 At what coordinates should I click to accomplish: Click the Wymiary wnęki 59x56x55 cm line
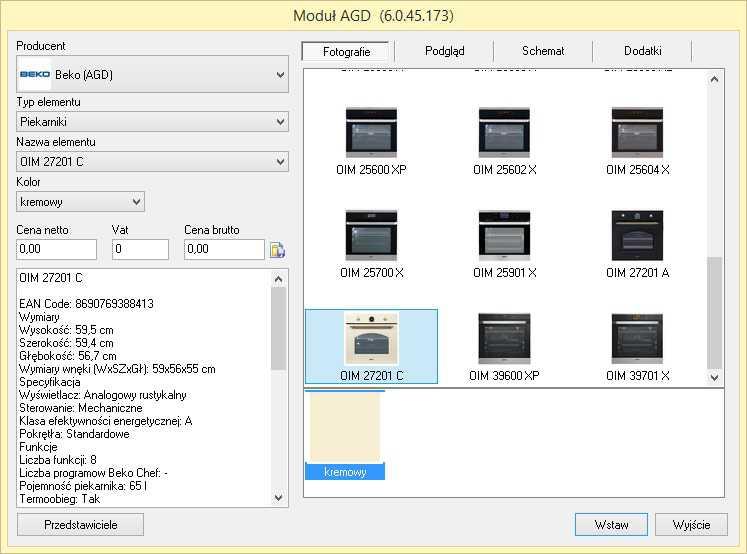point(117,369)
